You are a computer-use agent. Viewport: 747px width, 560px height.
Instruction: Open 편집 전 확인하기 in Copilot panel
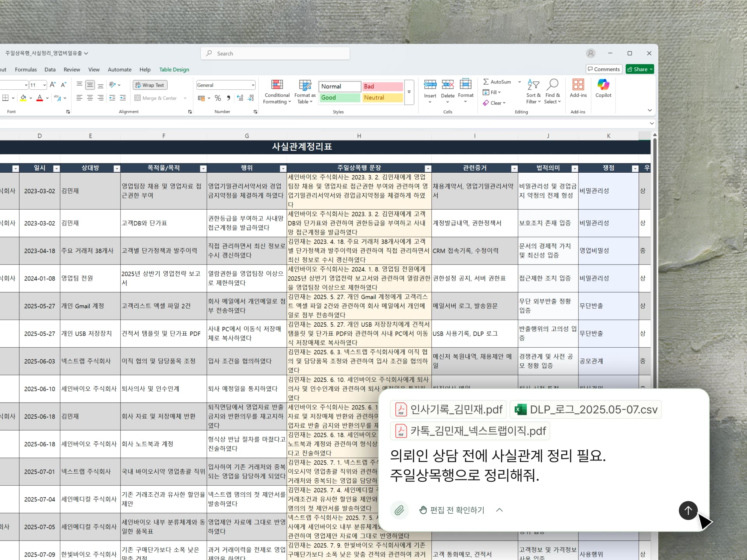(x=457, y=510)
